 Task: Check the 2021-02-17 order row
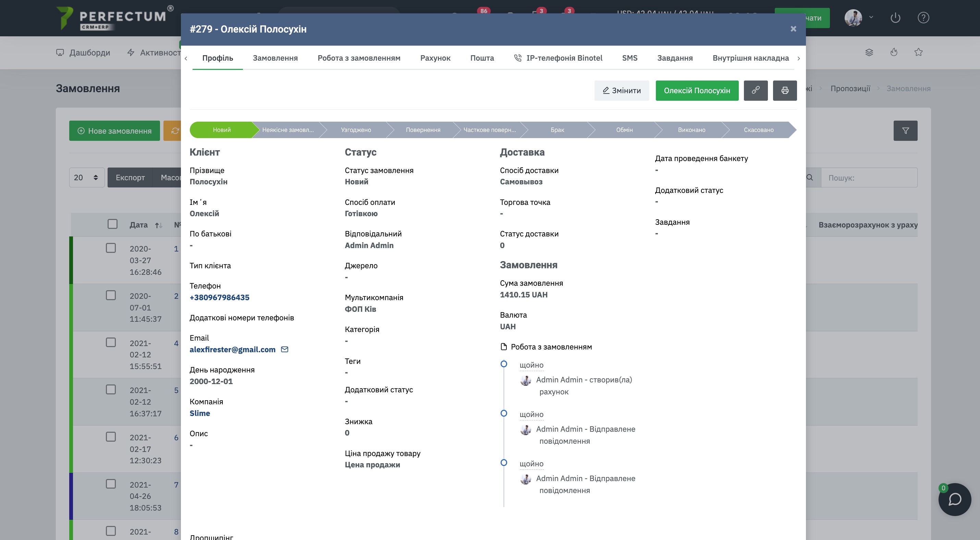[x=111, y=437]
